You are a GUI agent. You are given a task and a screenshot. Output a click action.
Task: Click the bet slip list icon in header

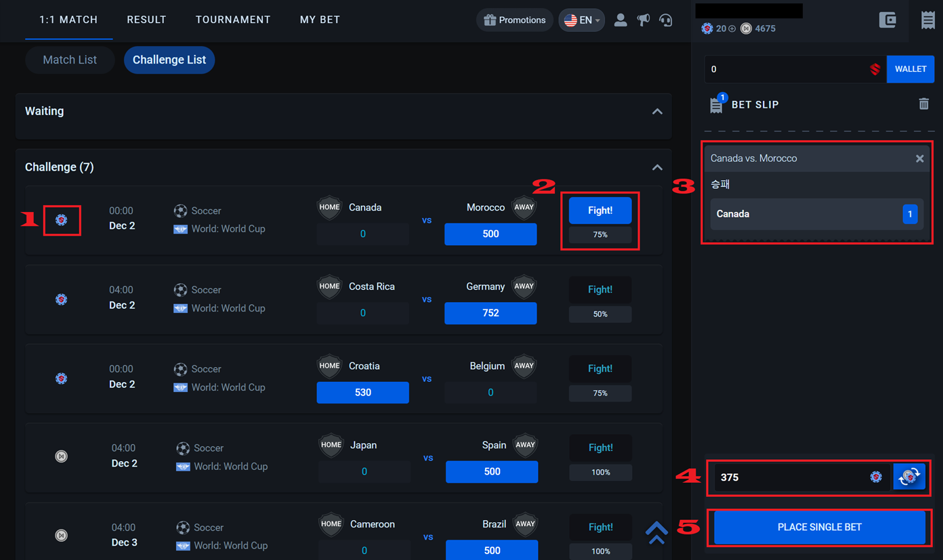(x=927, y=20)
